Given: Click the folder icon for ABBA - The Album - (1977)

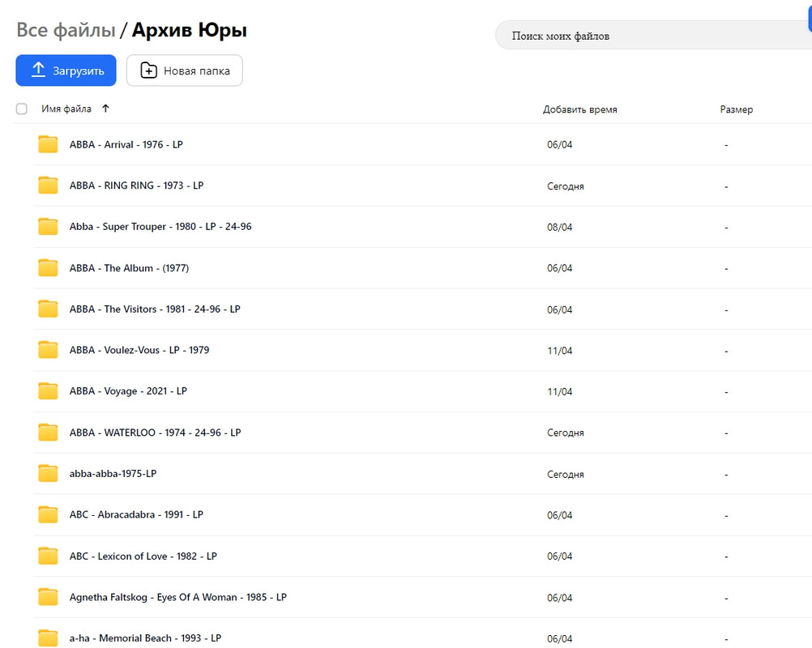Looking at the screenshot, I should 48,267.
